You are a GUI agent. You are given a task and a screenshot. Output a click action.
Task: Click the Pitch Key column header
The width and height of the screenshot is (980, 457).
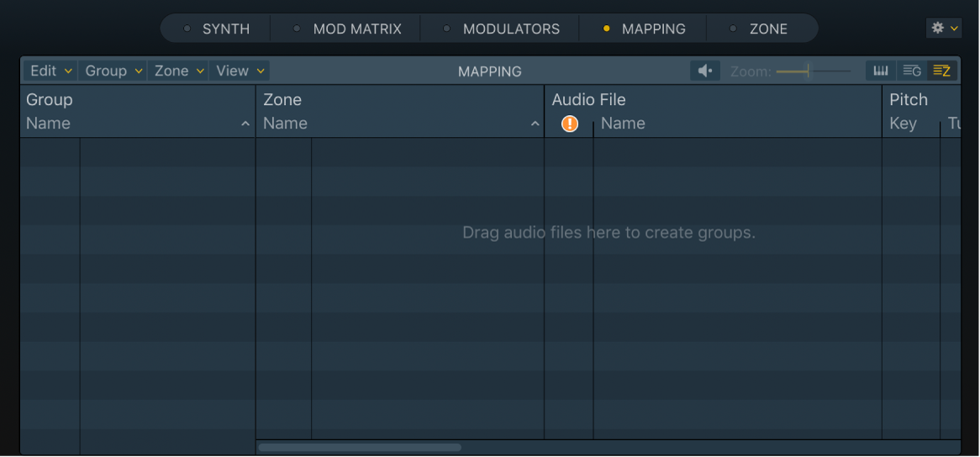[904, 123]
